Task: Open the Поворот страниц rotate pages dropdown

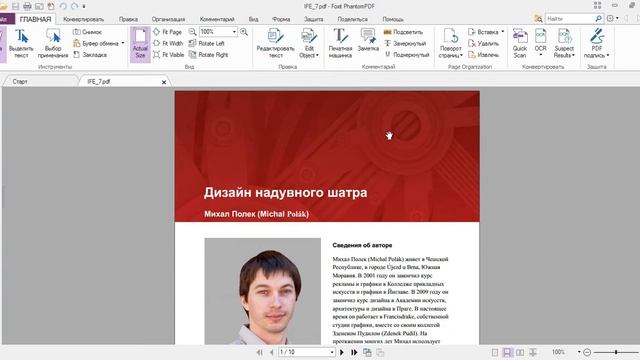Action: [451, 43]
